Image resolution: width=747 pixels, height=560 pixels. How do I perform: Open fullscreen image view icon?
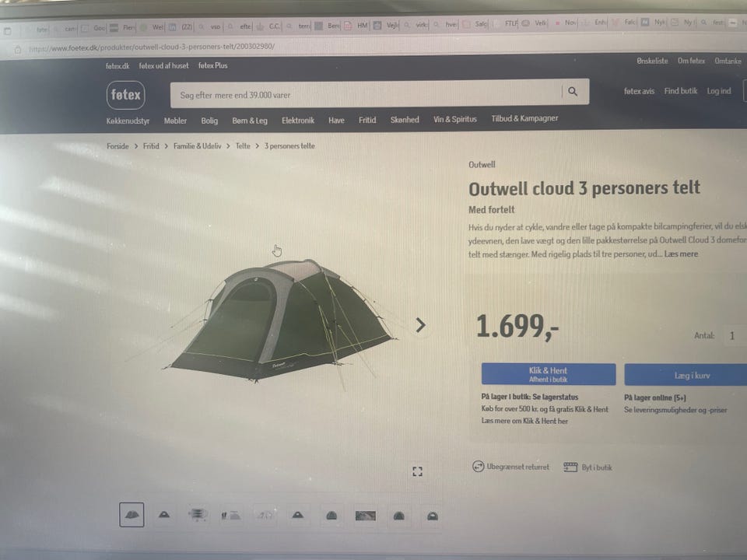(417, 471)
